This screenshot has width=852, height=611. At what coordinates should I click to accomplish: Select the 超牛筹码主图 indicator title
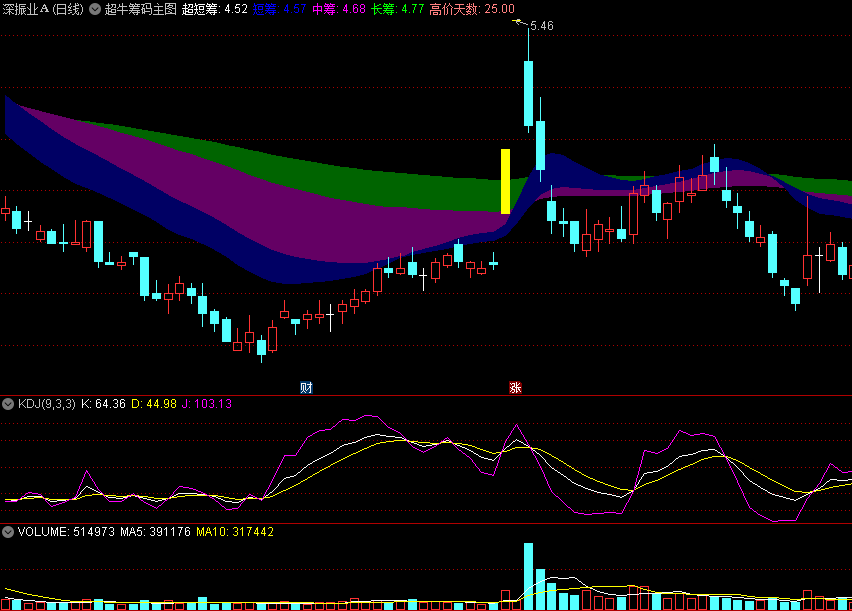click(141, 9)
